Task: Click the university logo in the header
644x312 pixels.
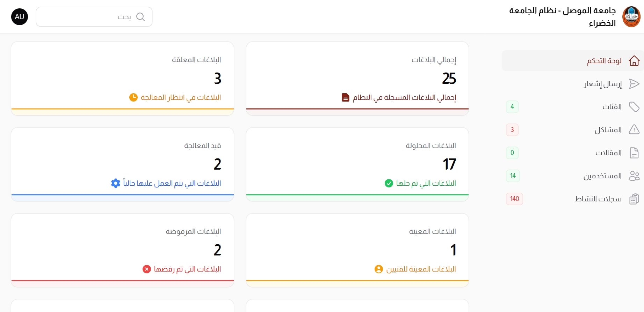Action: [x=631, y=16]
